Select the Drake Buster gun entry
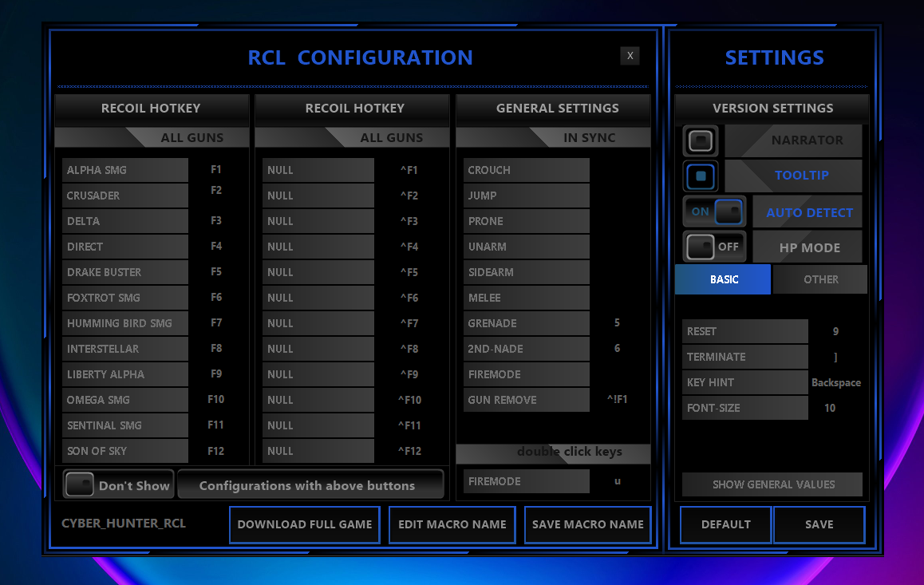924x585 pixels. point(125,272)
